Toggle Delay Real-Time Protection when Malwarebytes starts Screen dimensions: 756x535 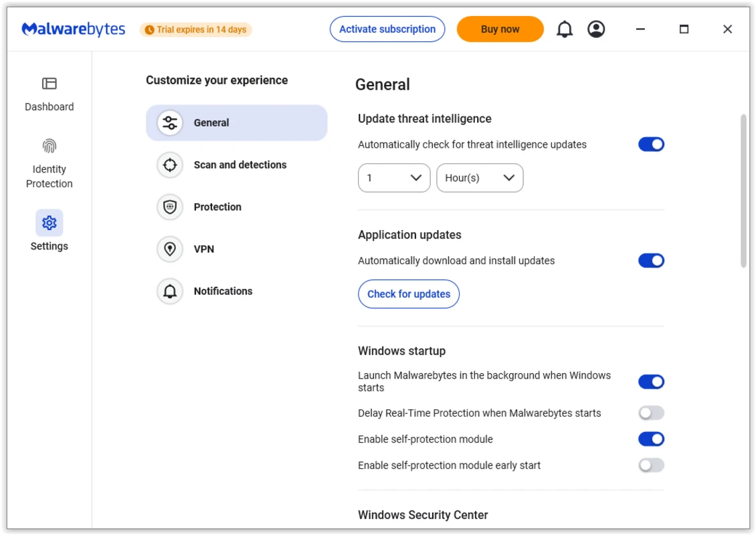point(651,413)
